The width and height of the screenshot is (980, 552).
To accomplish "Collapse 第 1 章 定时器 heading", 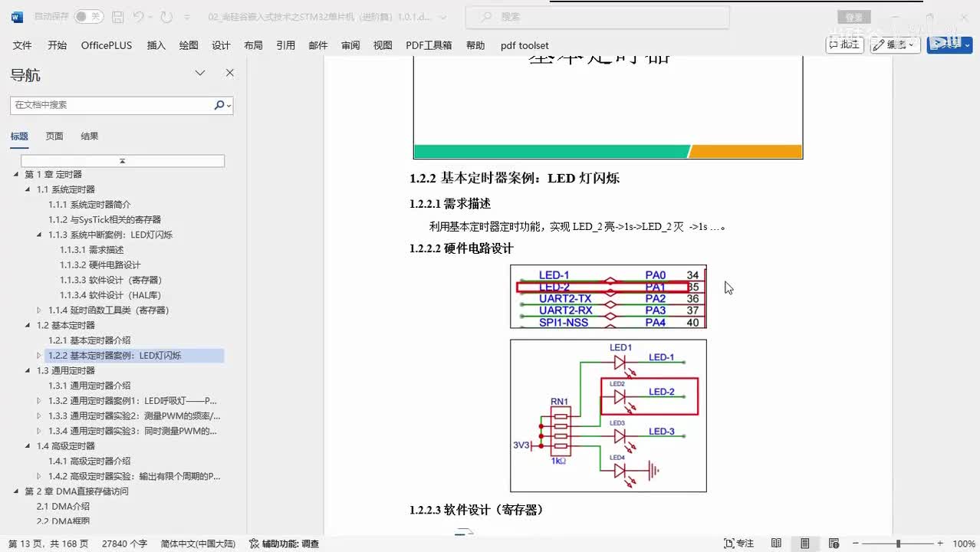I will point(16,175).
